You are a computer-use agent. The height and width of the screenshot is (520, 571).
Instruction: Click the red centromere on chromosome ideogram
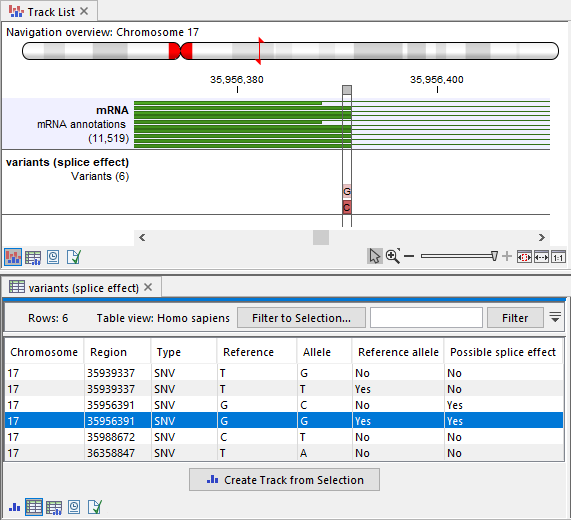(180, 51)
